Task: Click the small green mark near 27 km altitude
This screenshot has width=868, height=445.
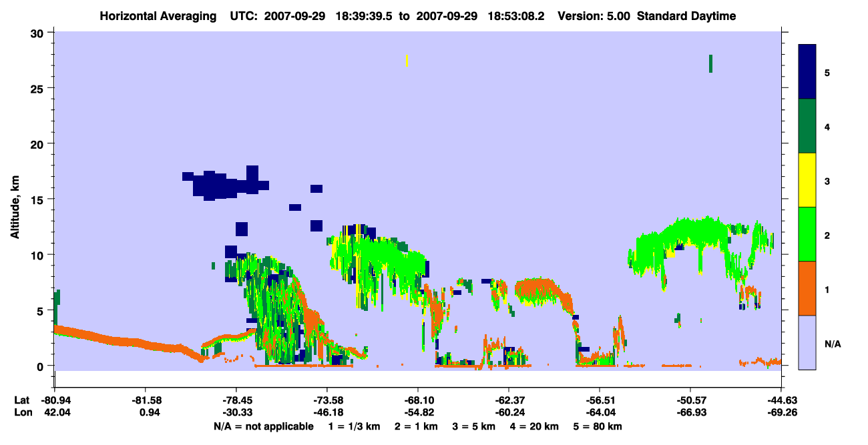Action: [x=710, y=63]
